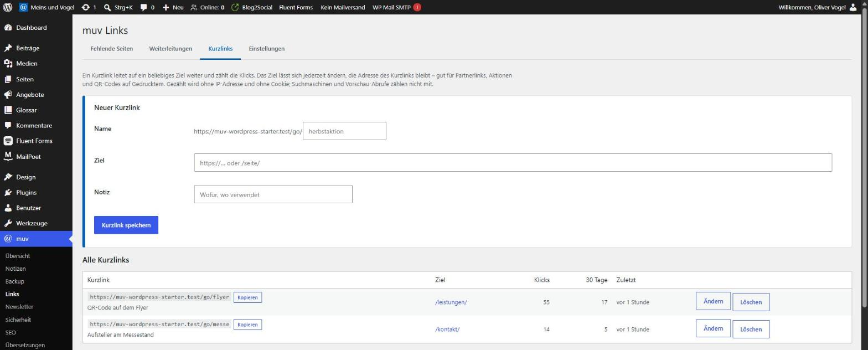Click the Glossar book icon
The image size is (868, 350).
point(8,110)
